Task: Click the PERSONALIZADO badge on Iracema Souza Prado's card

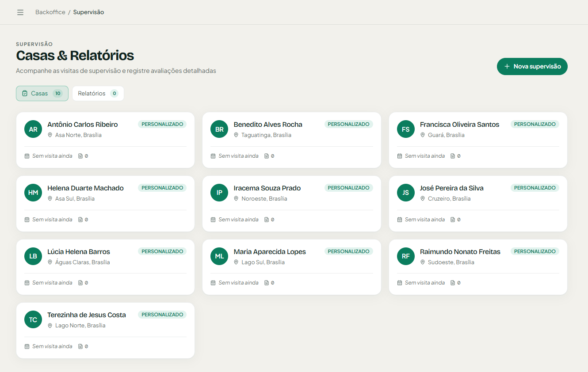Action: pos(349,188)
